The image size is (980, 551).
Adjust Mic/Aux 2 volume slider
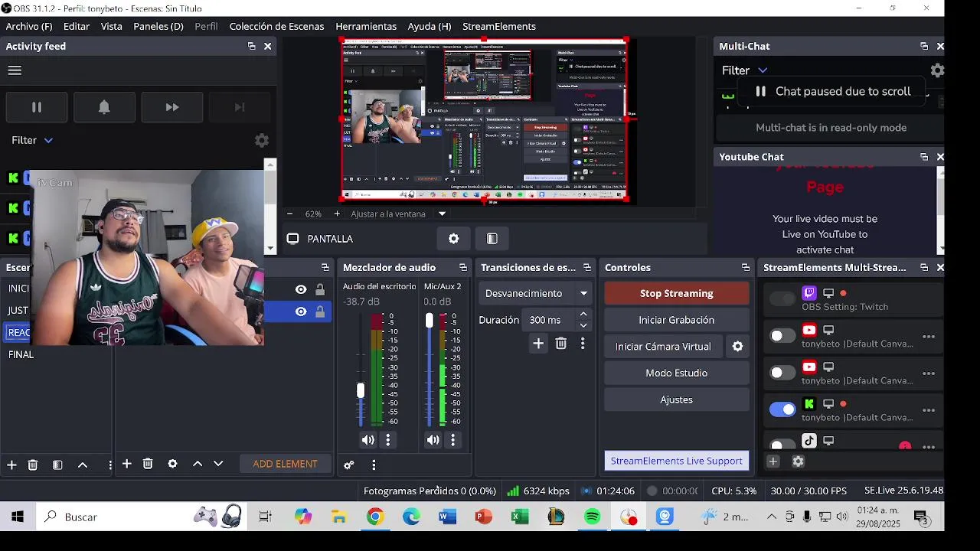tap(429, 321)
